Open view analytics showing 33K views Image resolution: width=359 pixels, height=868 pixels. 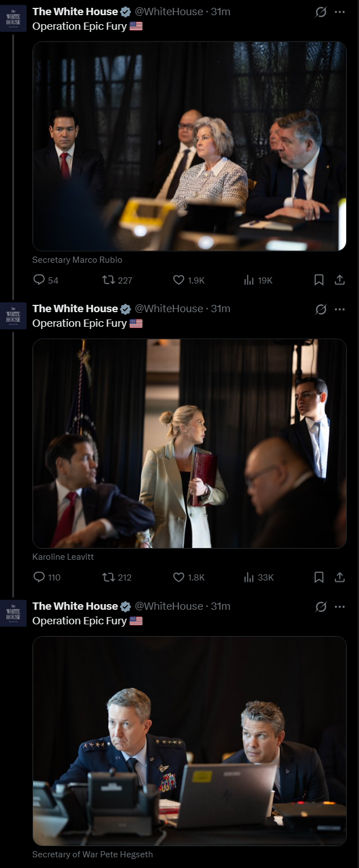pos(249,577)
